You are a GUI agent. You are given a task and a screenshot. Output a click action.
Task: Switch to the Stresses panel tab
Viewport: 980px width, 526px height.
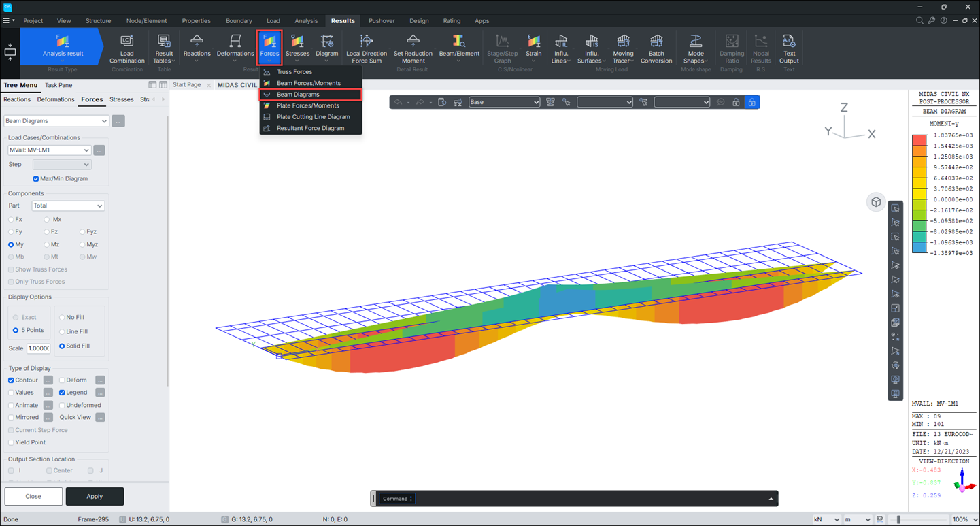tap(122, 99)
